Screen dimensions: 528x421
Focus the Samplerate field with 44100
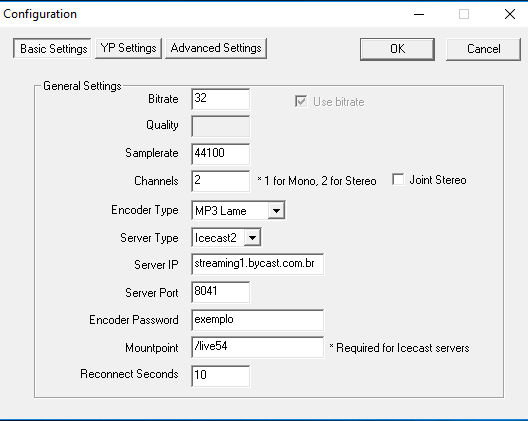(x=221, y=154)
